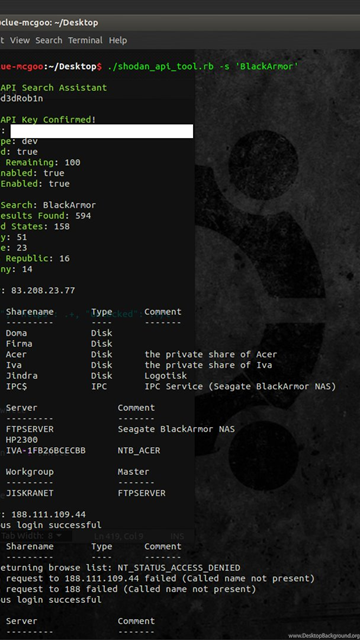Click the redacted white API key bar

[101, 131]
